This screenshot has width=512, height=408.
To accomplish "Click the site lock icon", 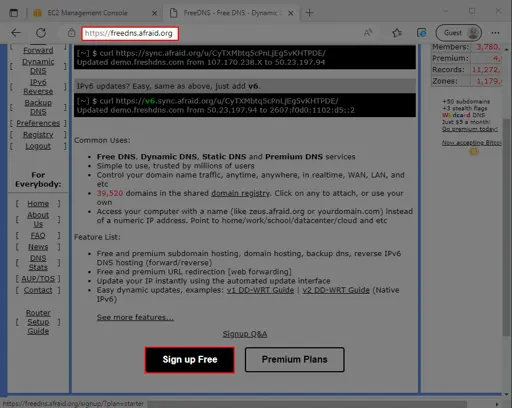I will pos(71,33).
